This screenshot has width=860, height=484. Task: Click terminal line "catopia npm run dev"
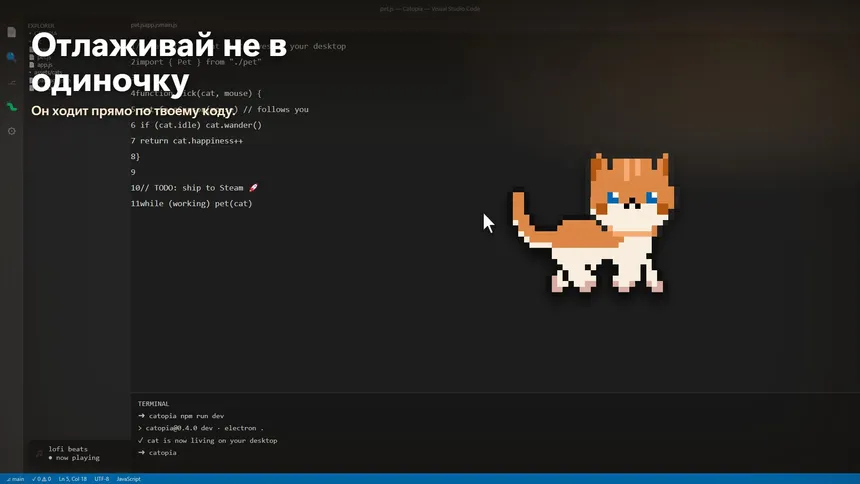tap(181, 416)
